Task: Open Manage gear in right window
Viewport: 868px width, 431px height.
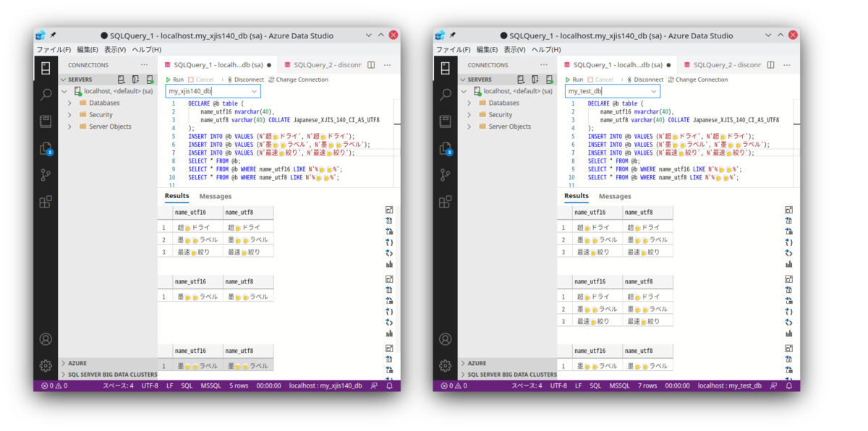Action: pos(446,366)
